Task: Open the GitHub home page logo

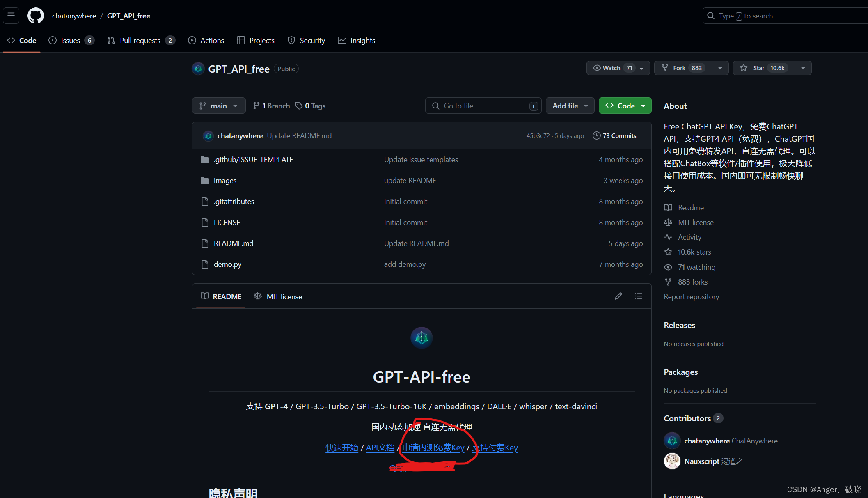Action: 35,16
